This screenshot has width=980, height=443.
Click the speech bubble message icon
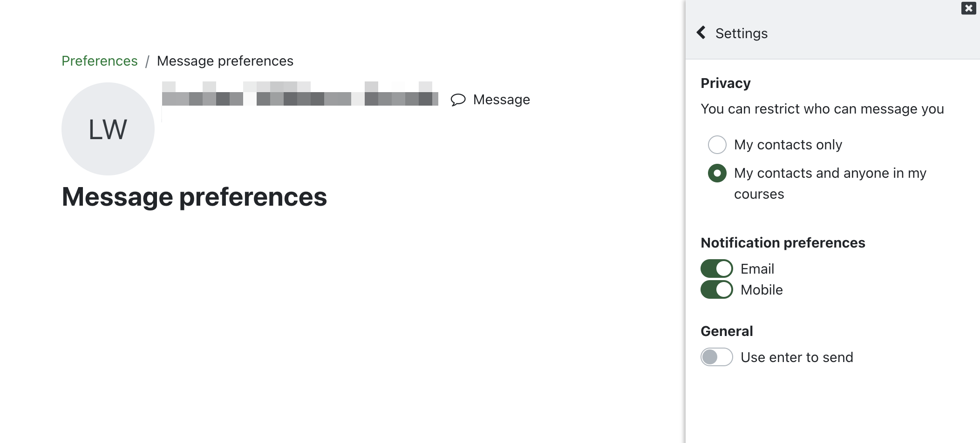[x=458, y=100]
